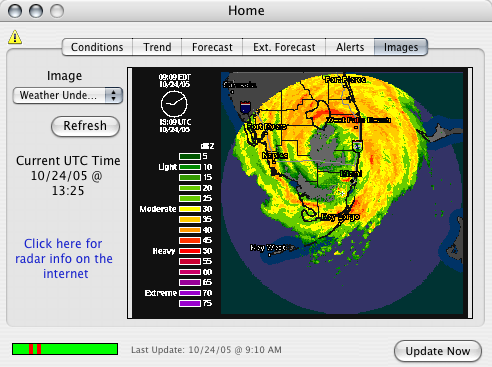492x367 pixels.
Task: Open the radar info internet link
Action: [x=64, y=259]
